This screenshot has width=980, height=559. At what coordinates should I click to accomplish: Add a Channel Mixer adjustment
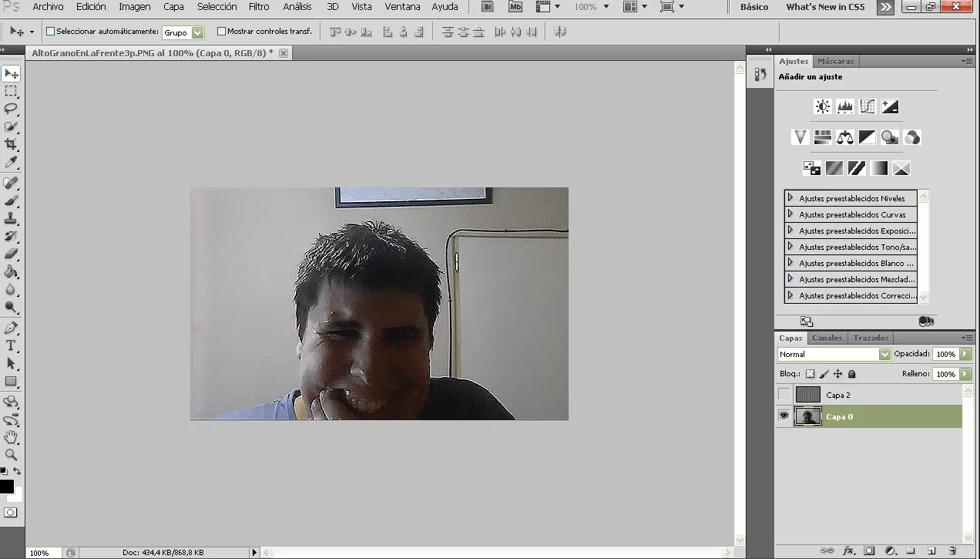[x=912, y=137]
